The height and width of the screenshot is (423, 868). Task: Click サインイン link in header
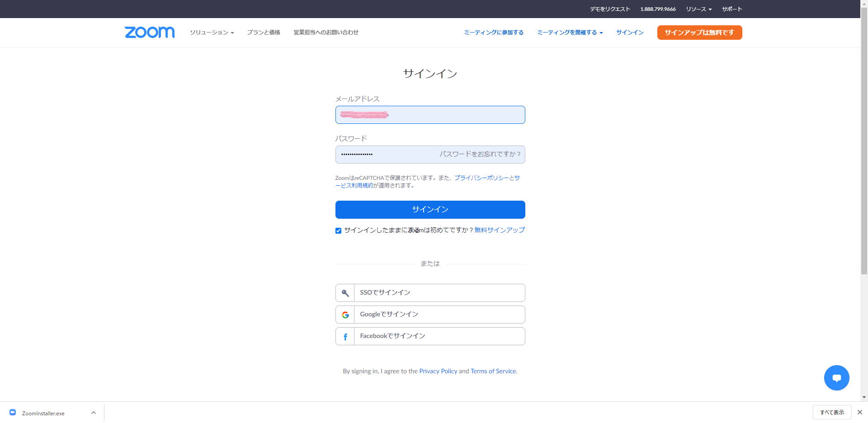pyautogui.click(x=630, y=33)
